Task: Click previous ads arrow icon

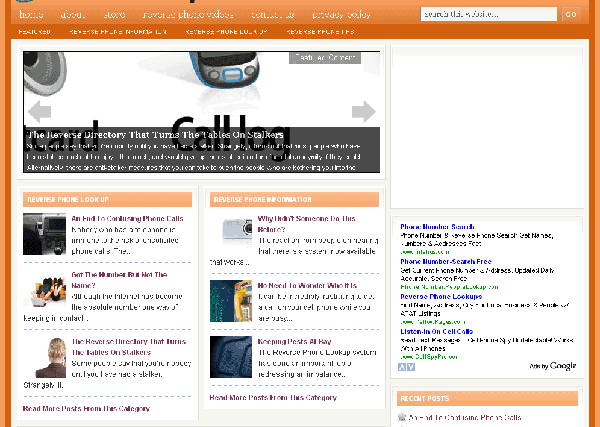Action: tap(402, 367)
